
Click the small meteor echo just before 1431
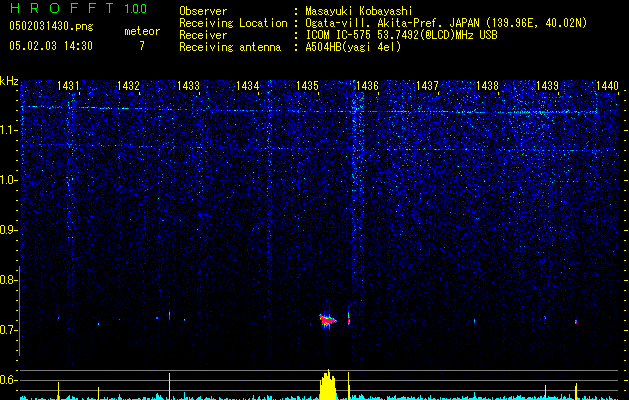59,318
